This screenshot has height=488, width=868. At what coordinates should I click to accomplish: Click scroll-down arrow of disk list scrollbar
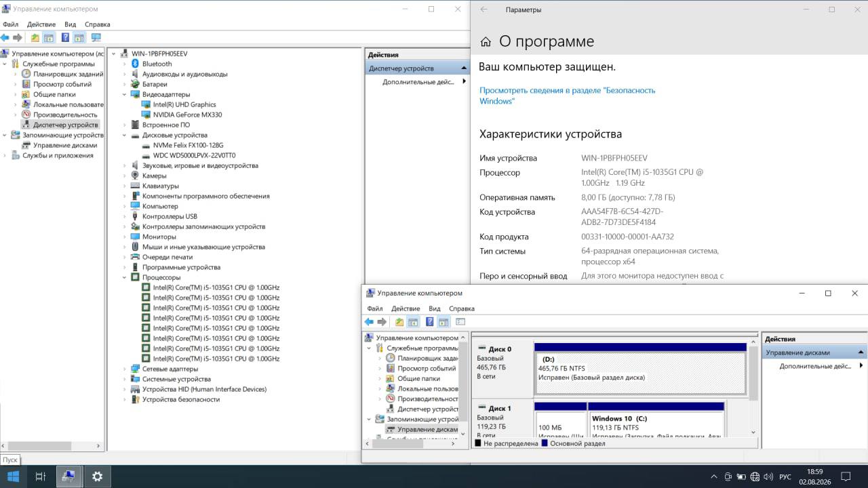click(753, 432)
